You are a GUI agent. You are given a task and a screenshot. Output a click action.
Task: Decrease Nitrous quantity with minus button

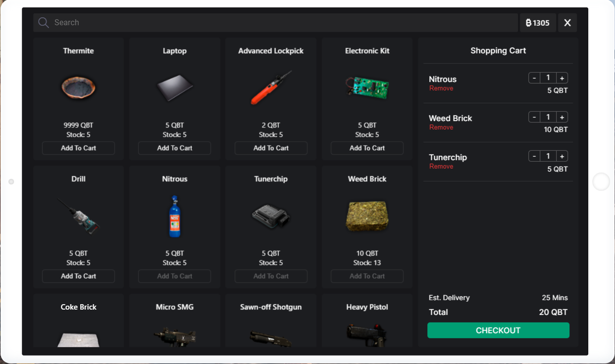(534, 78)
